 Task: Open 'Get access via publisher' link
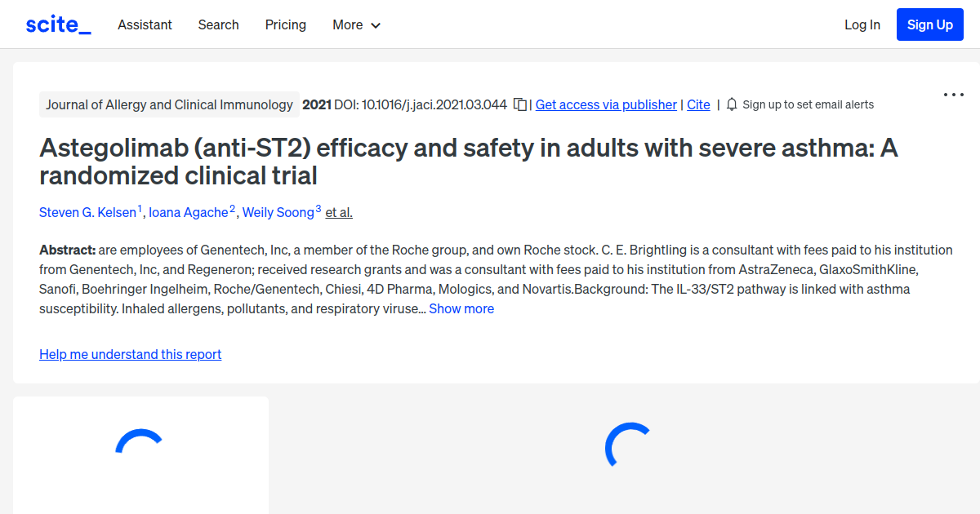(605, 104)
